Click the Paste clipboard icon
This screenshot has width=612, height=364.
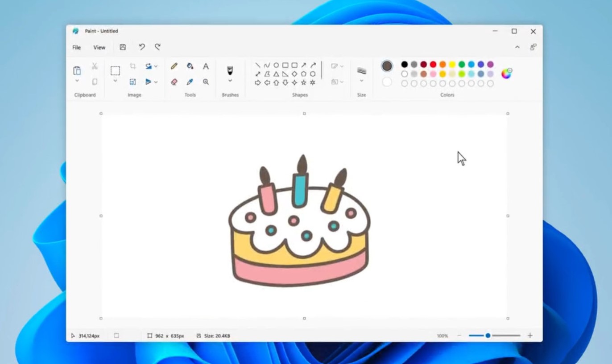tap(77, 70)
